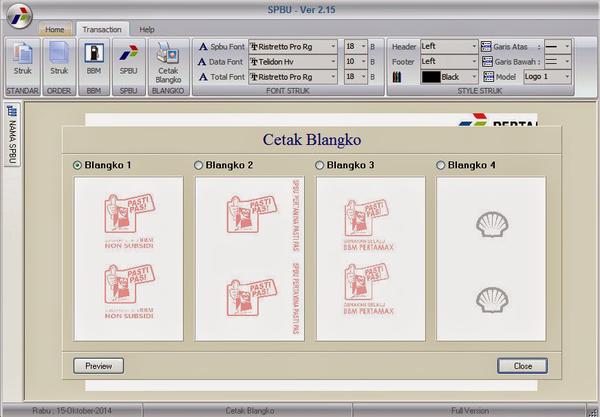Select the Blangko 1 radio button

(x=77, y=165)
